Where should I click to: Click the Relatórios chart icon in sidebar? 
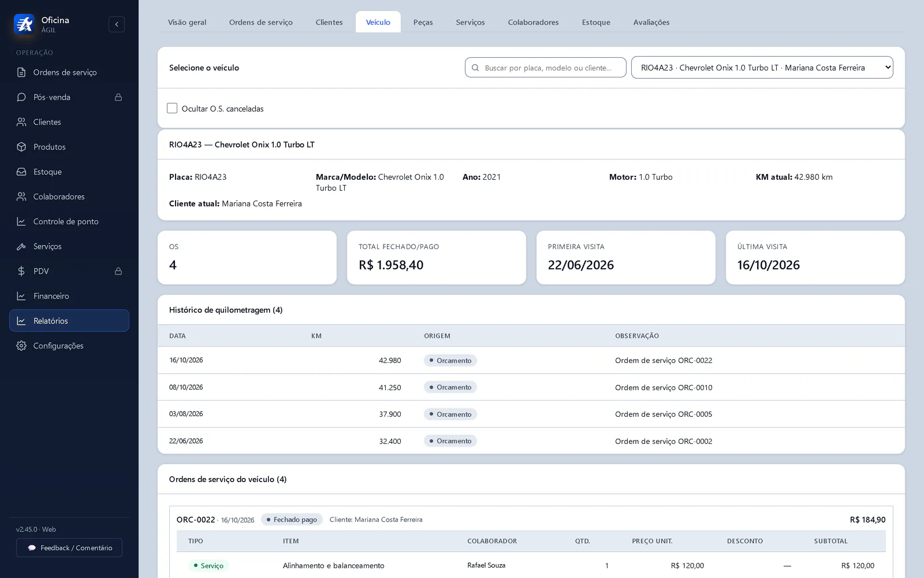pos(21,321)
